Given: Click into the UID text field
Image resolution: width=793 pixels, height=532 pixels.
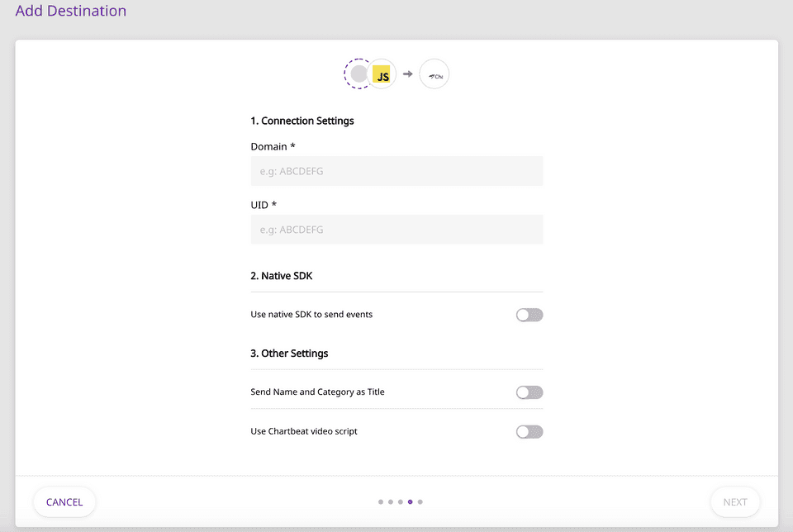Looking at the screenshot, I should click(x=396, y=230).
